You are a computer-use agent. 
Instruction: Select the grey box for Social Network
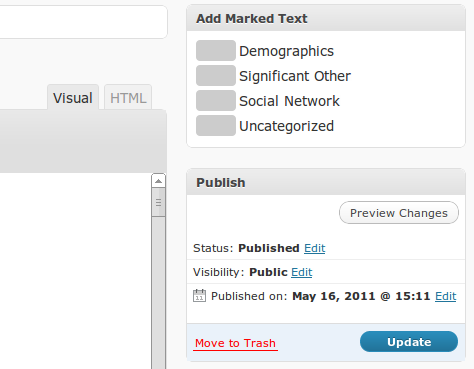click(x=216, y=101)
